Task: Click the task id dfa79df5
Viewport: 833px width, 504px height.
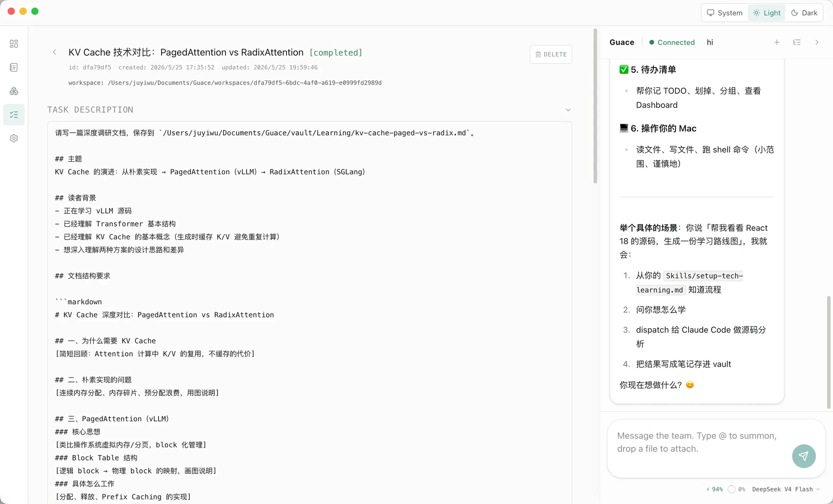Action: (90, 68)
